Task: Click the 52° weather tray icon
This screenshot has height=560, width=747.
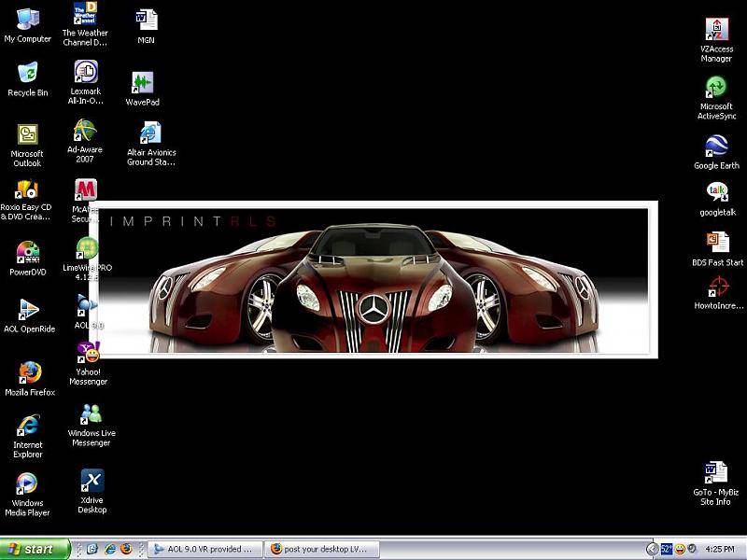Action: [667, 549]
